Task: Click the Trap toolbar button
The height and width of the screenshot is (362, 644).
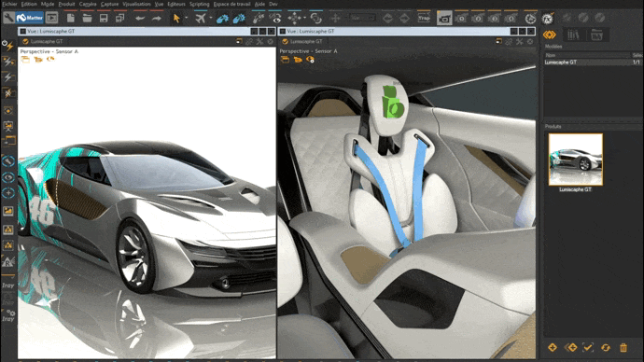Action: coord(424,18)
